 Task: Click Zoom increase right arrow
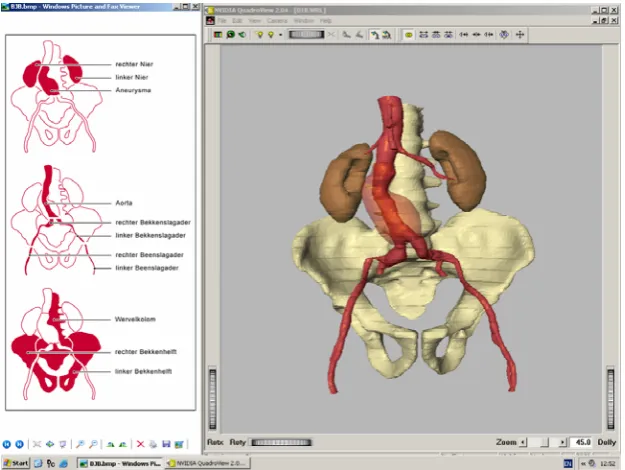click(562, 442)
